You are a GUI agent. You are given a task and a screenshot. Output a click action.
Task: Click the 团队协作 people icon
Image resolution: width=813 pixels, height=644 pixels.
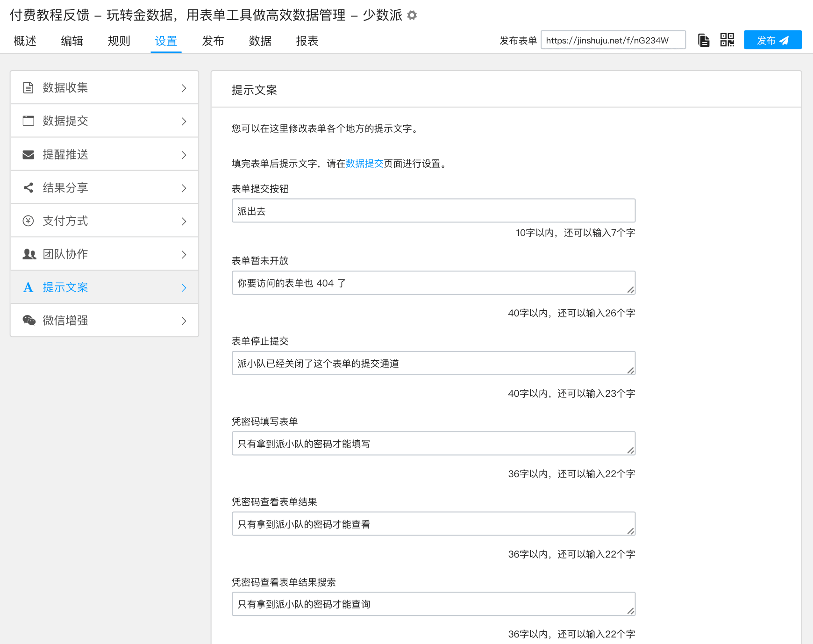[29, 254]
